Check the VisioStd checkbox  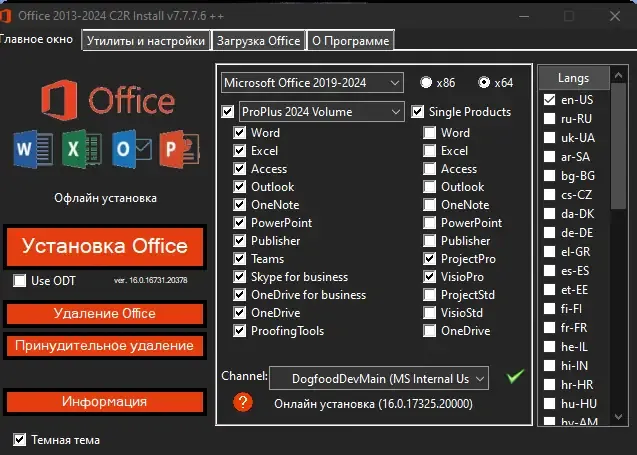pyautogui.click(x=429, y=312)
